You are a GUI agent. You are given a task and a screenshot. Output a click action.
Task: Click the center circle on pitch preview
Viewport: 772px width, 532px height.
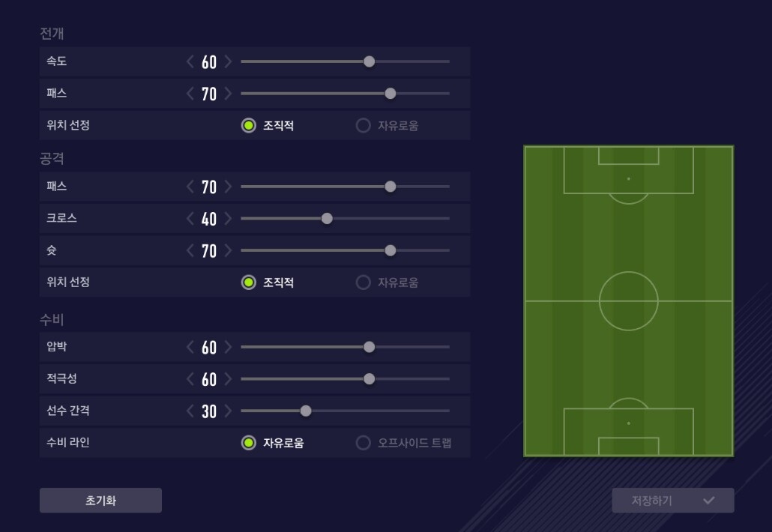click(x=628, y=301)
